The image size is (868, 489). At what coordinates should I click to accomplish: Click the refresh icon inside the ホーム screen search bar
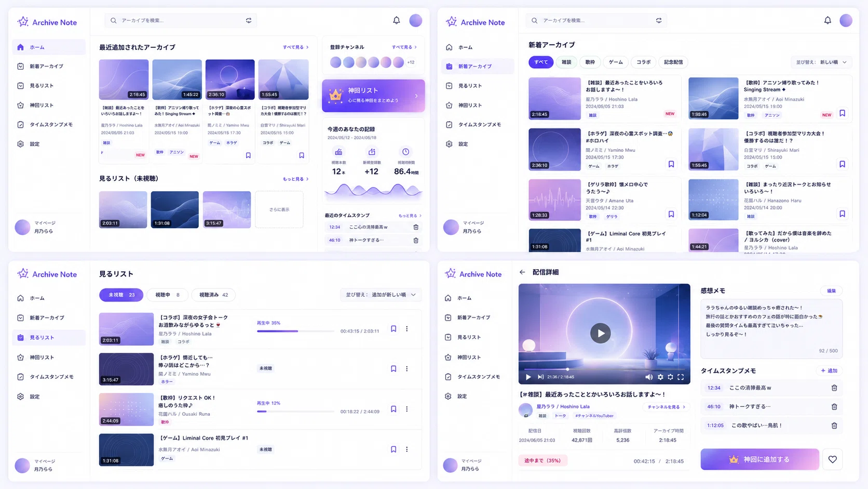pos(249,20)
